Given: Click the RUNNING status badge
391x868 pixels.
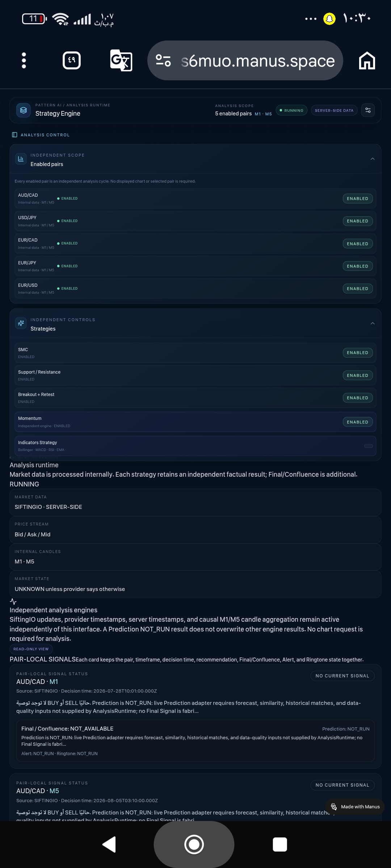Looking at the screenshot, I should pyautogui.click(x=292, y=110).
